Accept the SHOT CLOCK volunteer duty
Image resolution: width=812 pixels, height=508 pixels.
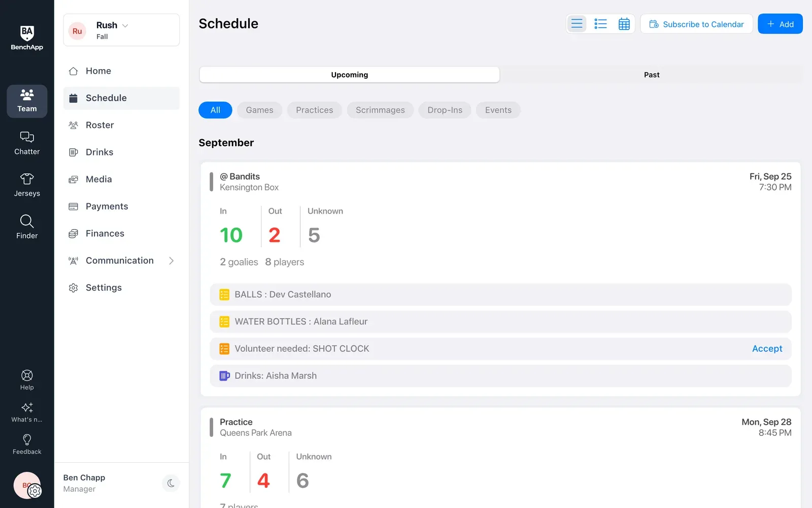tap(767, 348)
